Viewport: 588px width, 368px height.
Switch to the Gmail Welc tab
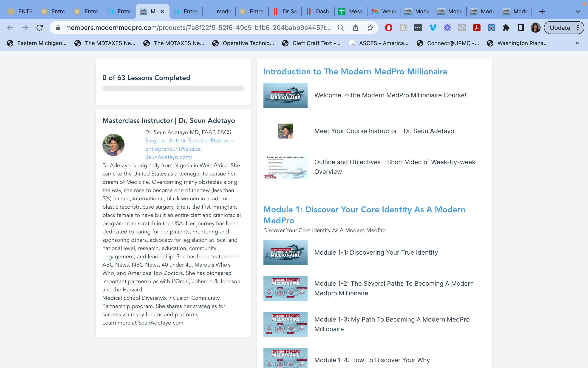[x=384, y=11]
